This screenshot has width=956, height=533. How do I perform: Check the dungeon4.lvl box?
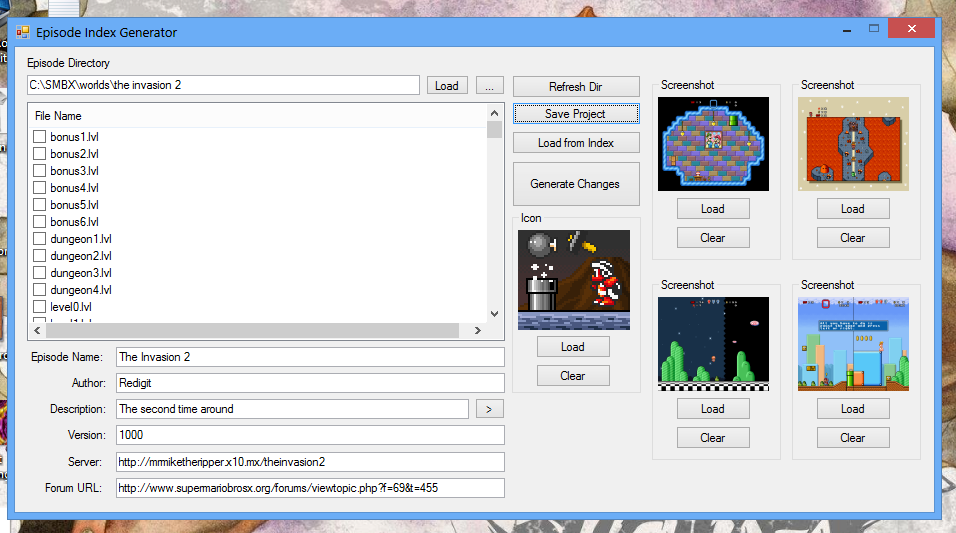pyautogui.click(x=40, y=290)
